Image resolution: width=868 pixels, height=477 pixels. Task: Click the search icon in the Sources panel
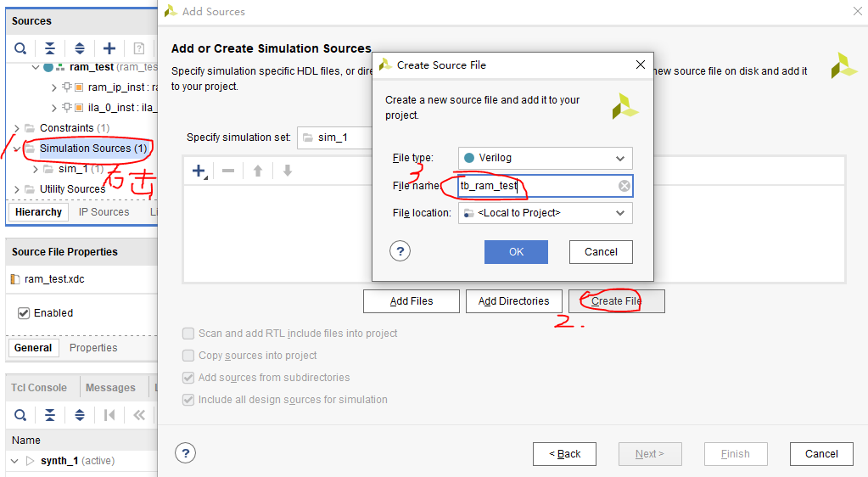coord(20,48)
